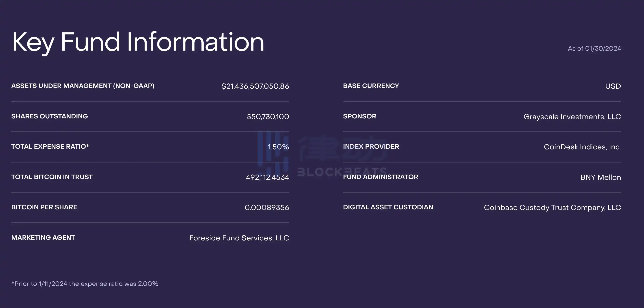
Task: Click Coinbase Custody Trust Company, LLC
Action: [552, 207]
